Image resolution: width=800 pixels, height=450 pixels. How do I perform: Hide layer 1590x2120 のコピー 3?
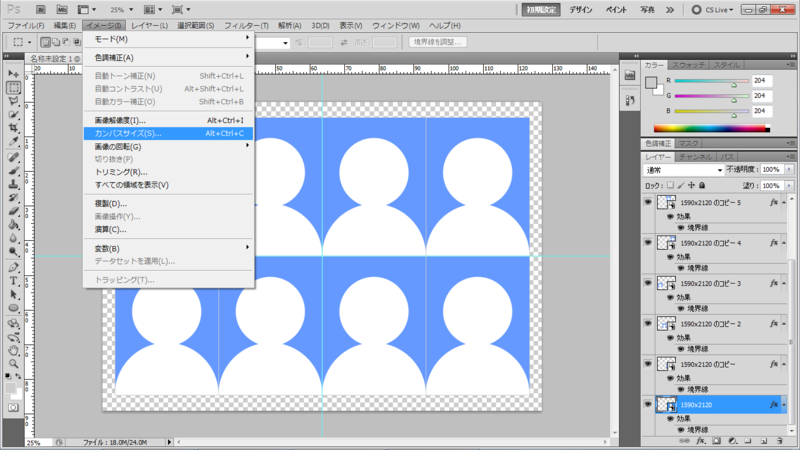coord(648,283)
